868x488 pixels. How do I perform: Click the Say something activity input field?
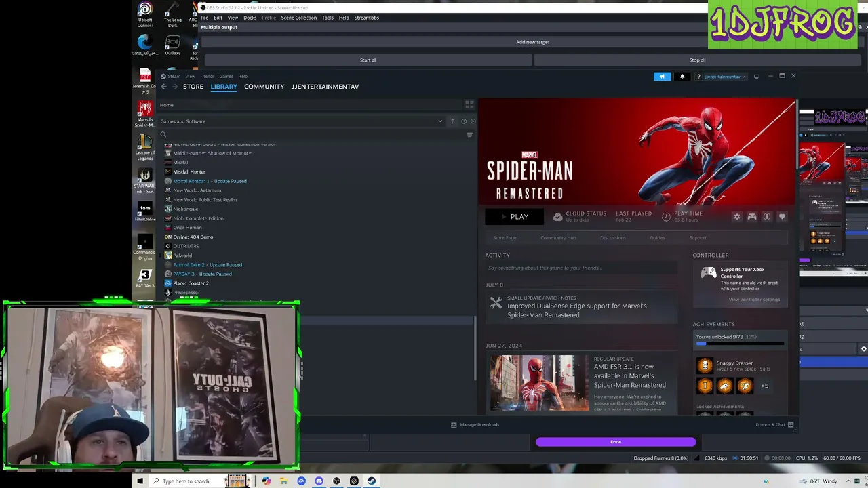[581, 268]
